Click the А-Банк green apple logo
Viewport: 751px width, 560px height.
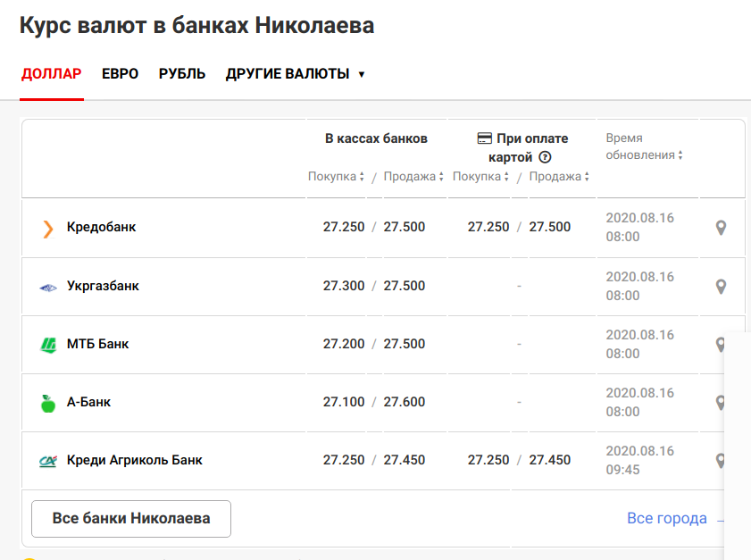tap(48, 404)
